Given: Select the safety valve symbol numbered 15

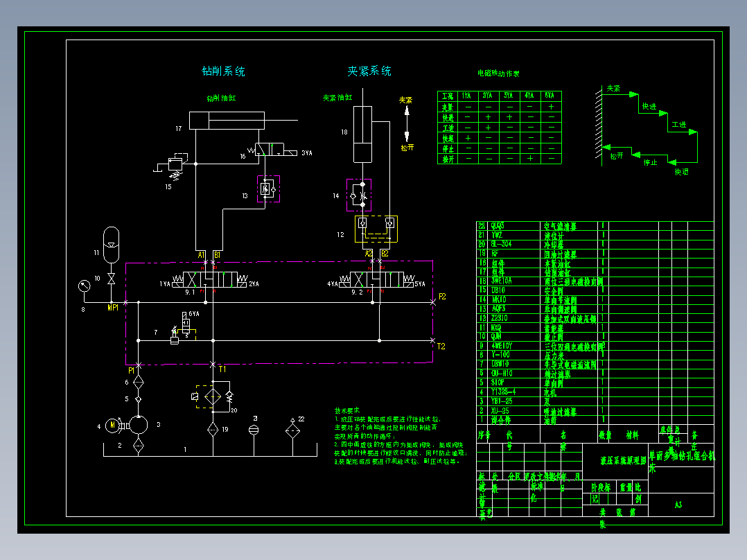Looking at the screenshot, I should click(x=175, y=166).
